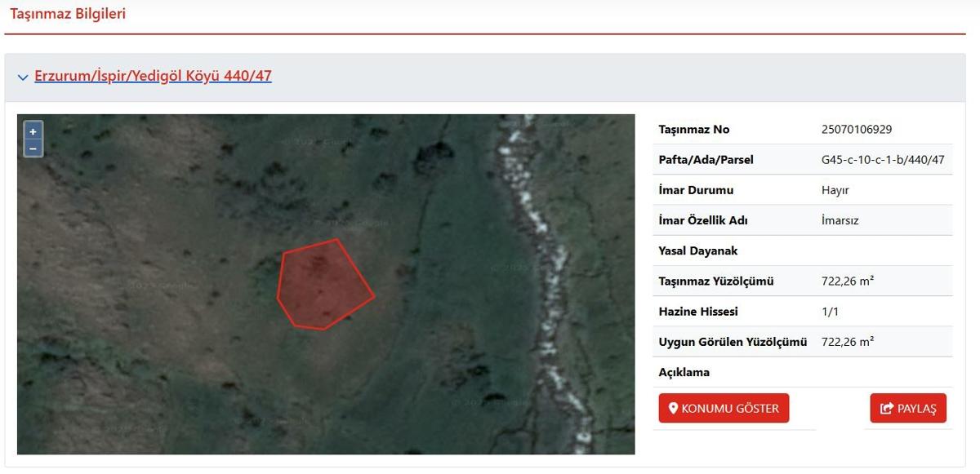The width and height of the screenshot is (980, 474).
Task: Zoom in on the satellite map
Action: [x=33, y=131]
